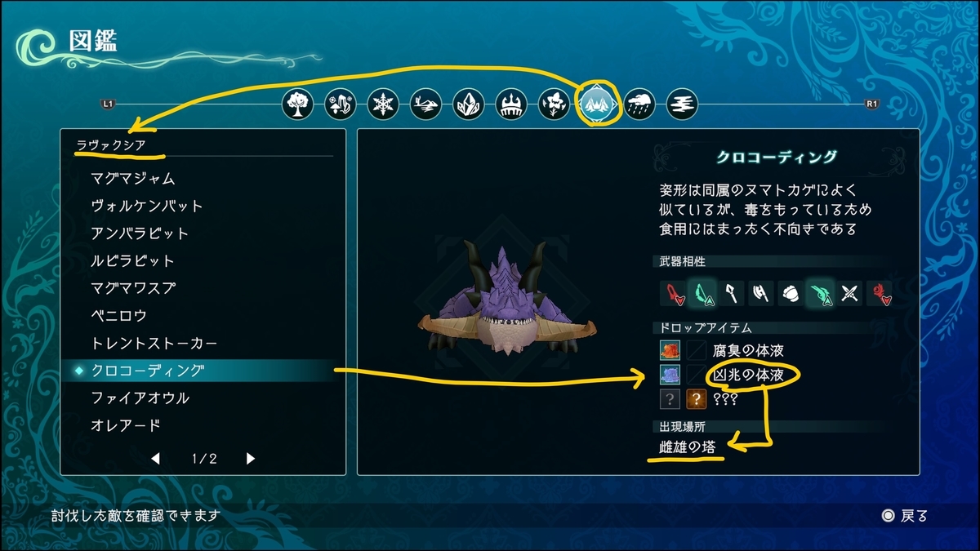Click the 戻る back button
The height and width of the screenshot is (551, 980).
904,516
